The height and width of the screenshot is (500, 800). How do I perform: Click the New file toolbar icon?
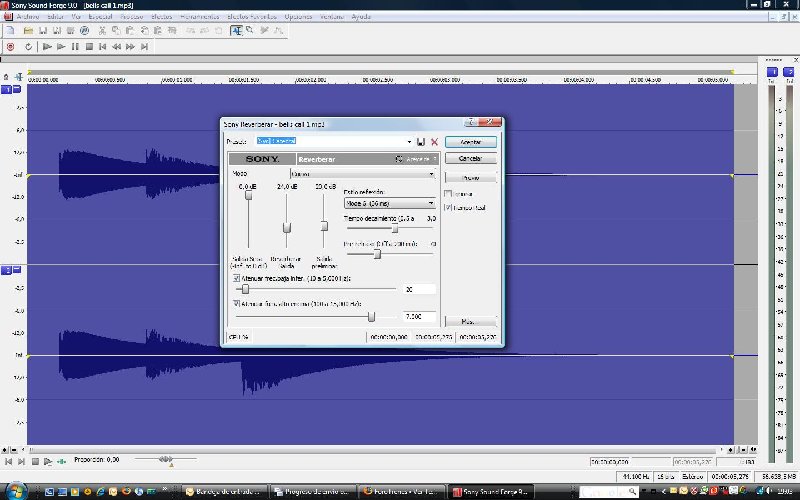(10, 31)
